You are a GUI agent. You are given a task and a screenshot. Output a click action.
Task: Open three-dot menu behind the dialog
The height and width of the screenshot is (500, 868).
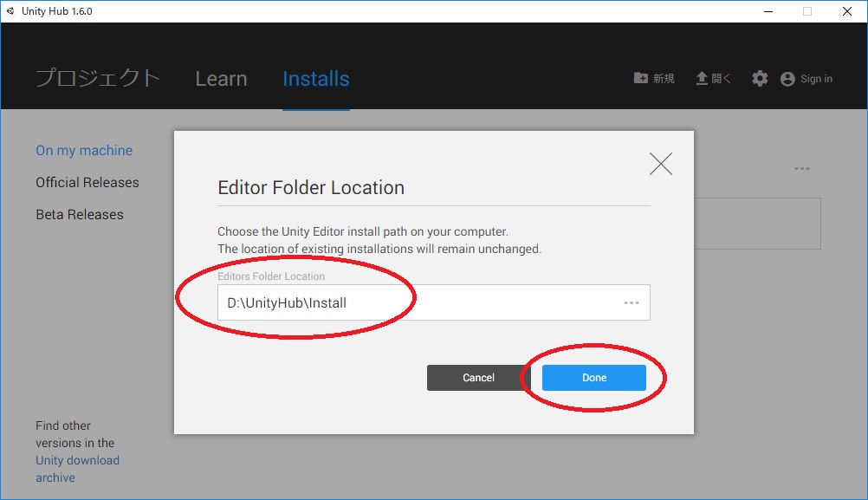(801, 168)
